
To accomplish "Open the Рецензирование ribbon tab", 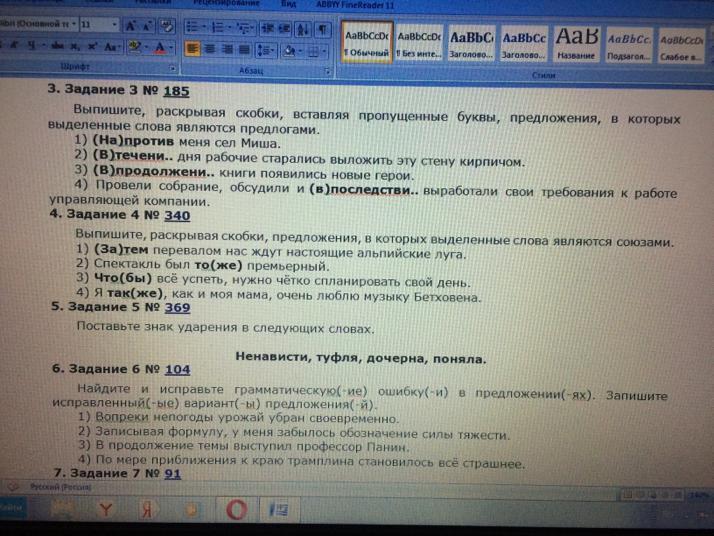I will tap(226, 3).
